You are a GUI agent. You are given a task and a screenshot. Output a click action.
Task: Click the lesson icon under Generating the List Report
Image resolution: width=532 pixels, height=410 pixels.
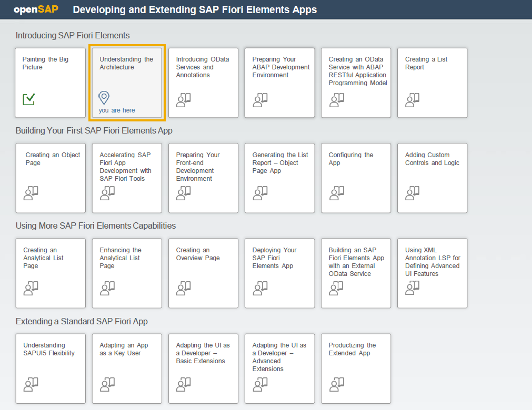(x=260, y=193)
